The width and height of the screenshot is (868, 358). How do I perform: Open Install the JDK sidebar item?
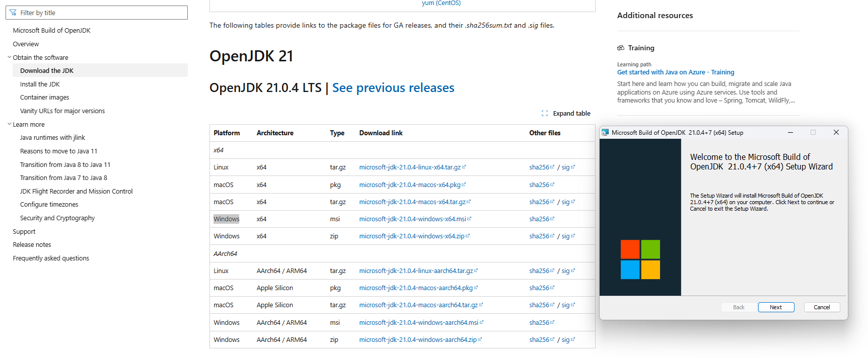[40, 84]
